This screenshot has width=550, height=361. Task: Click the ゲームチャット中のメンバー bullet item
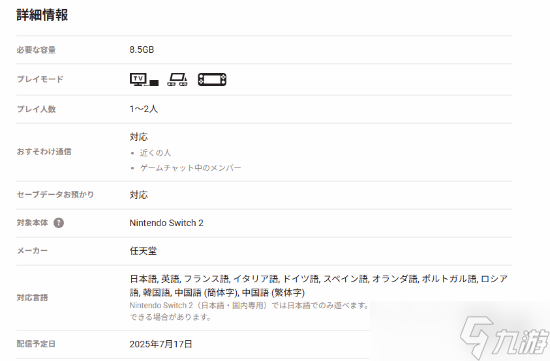pyautogui.click(x=190, y=168)
